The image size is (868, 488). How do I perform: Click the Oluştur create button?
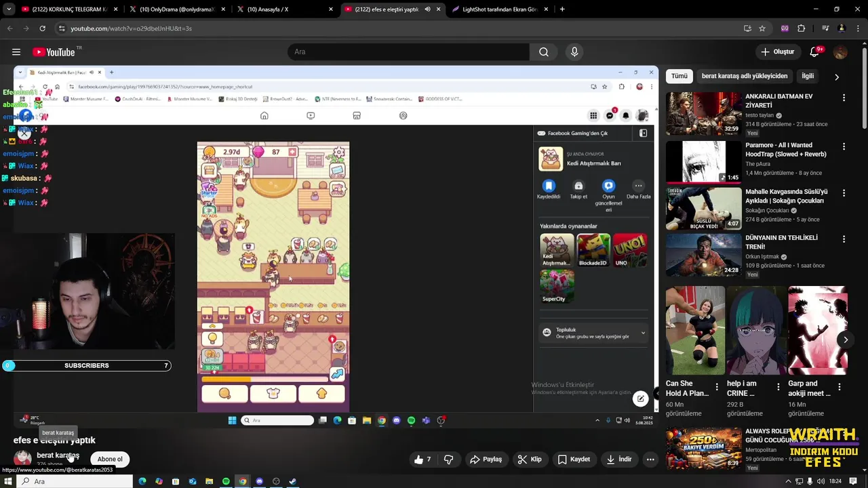777,52
